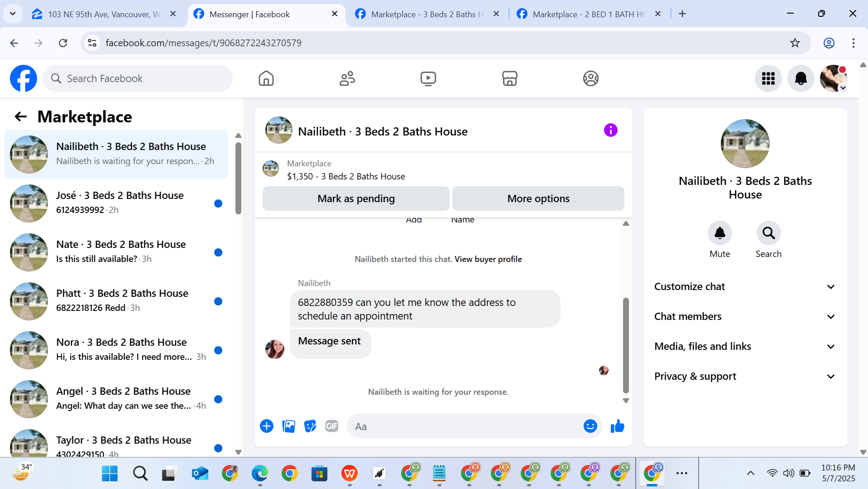This screenshot has height=489, width=868.
Task: Click More options button
Action: tap(538, 199)
